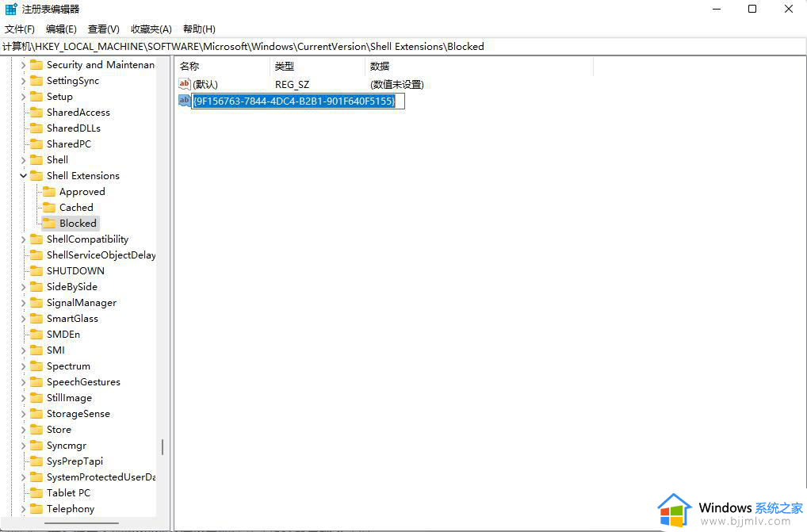Image resolution: width=807 pixels, height=532 pixels.
Task: Select the SettingSync tree item
Action: tap(73, 81)
